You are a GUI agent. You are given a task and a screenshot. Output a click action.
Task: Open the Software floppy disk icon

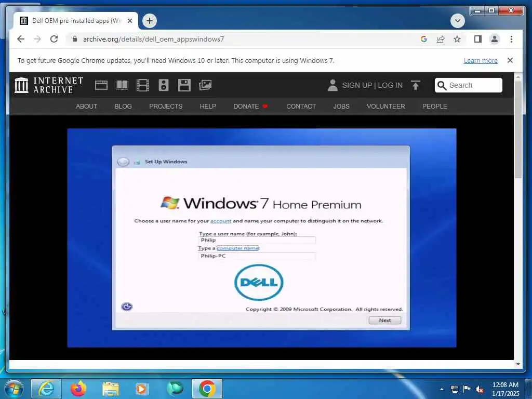point(184,85)
